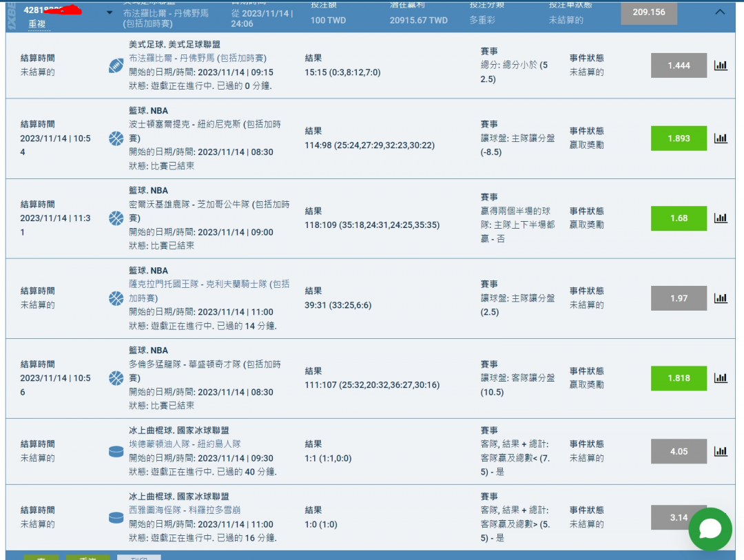This screenshot has width=744, height=560.
Task: Click basketball icon in 密爾沃基雄鹿隊 row
Action: [x=116, y=218]
